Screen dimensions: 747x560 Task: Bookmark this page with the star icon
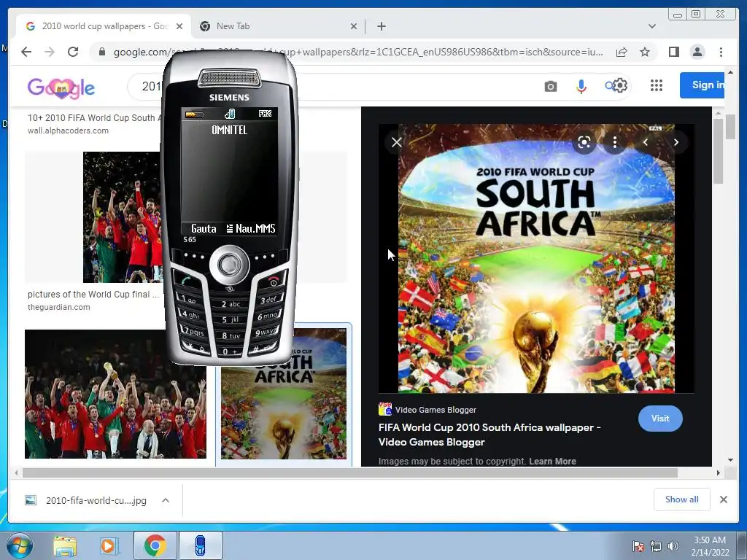pyautogui.click(x=645, y=52)
